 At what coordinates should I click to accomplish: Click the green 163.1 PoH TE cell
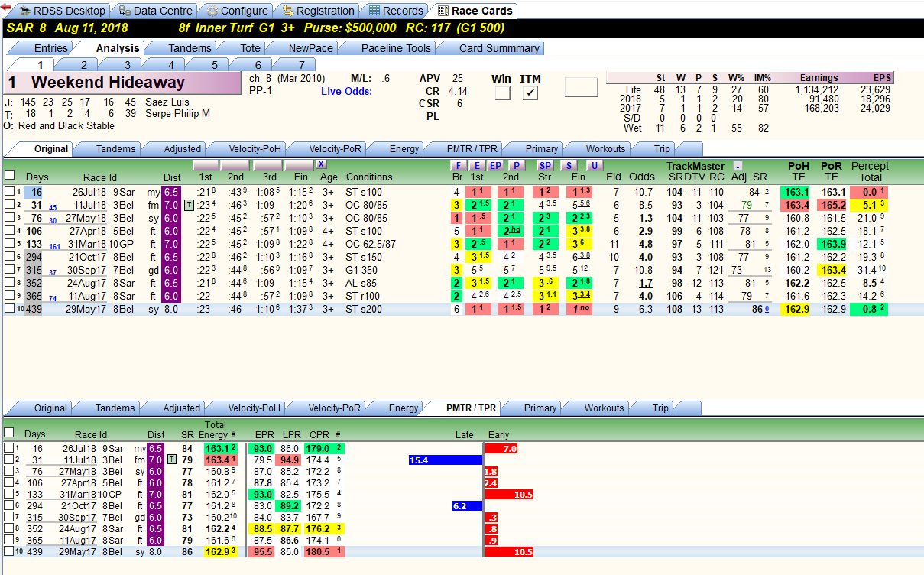pos(796,192)
